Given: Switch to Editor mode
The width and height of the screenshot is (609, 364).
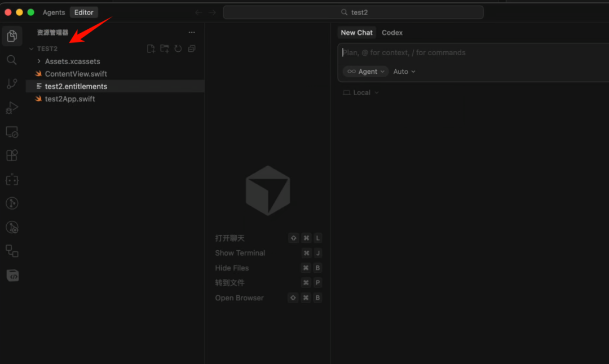Looking at the screenshot, I should click(84, 12).
